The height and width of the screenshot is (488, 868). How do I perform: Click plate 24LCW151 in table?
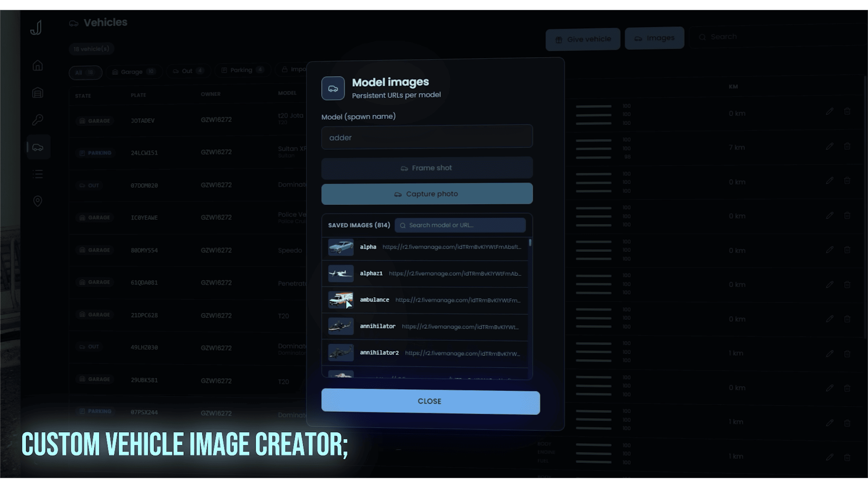point(144,153)
